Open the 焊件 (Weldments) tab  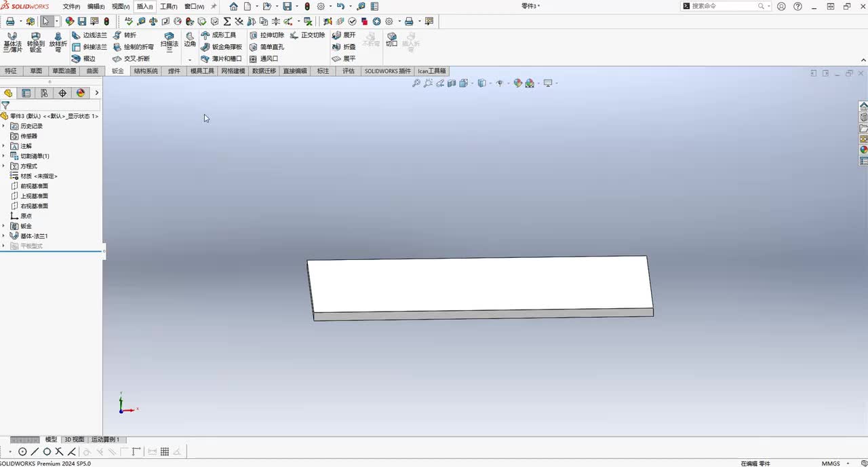click(174, 71)
